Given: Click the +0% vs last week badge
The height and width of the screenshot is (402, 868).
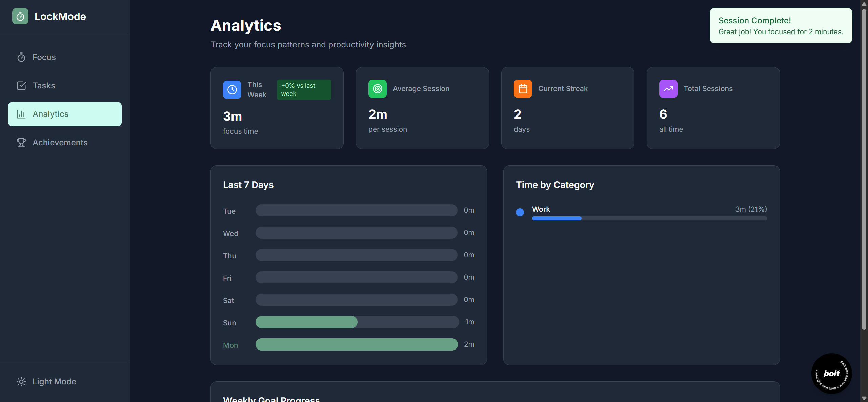Looking at the screenshot, I should [x=304, y=90].
